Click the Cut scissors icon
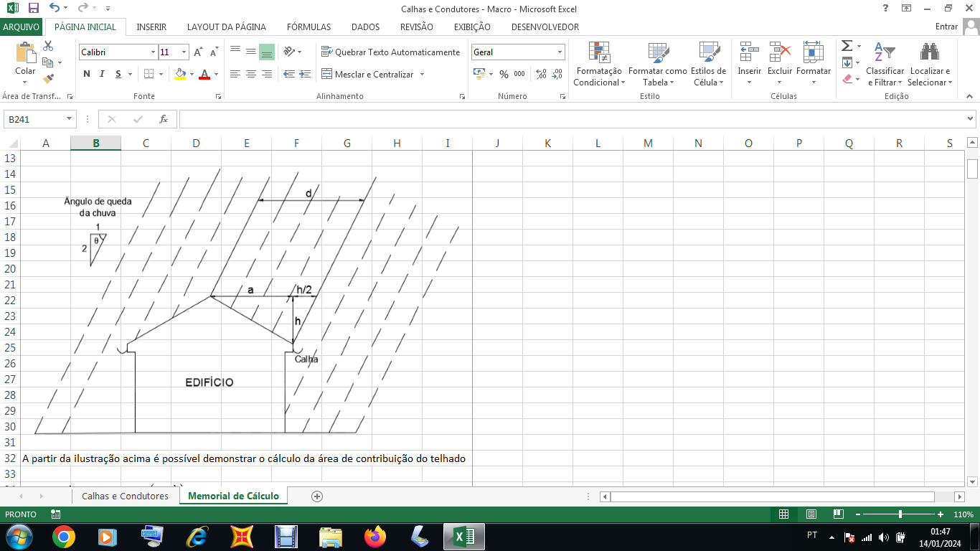Viewport: 980px width, 551px height. point(48,46)
